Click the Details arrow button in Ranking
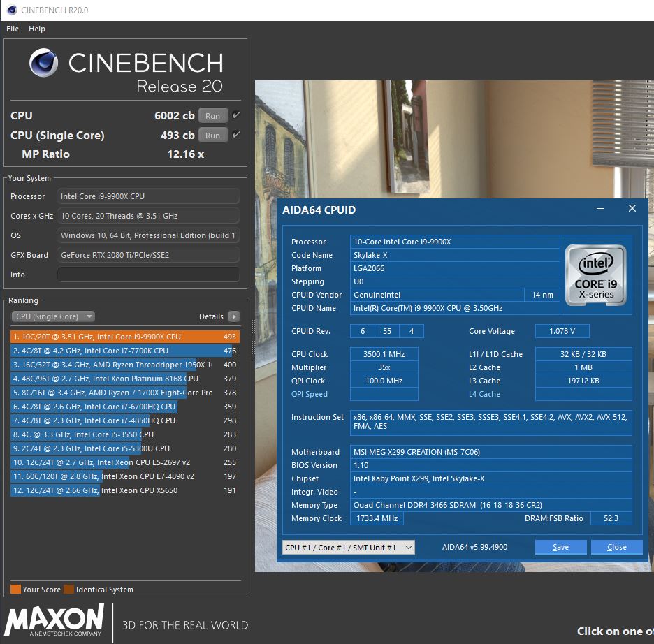The image size is (654, 644). click(x=234, y=316)
